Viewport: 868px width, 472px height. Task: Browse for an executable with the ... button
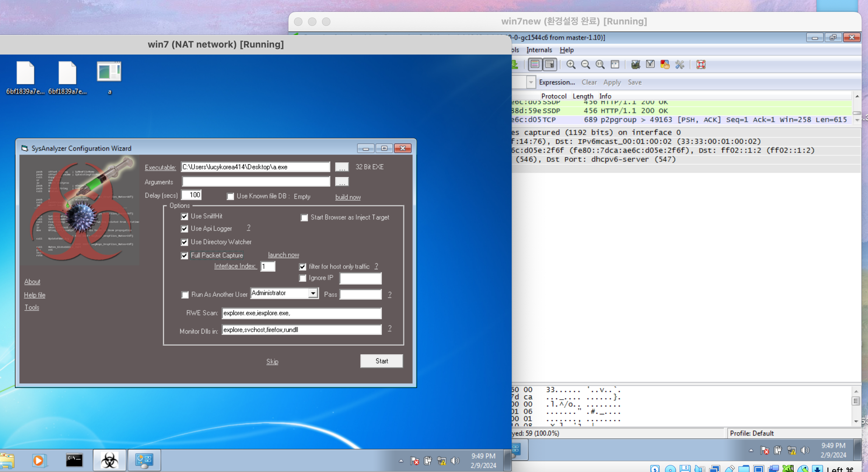coord(342,167)
